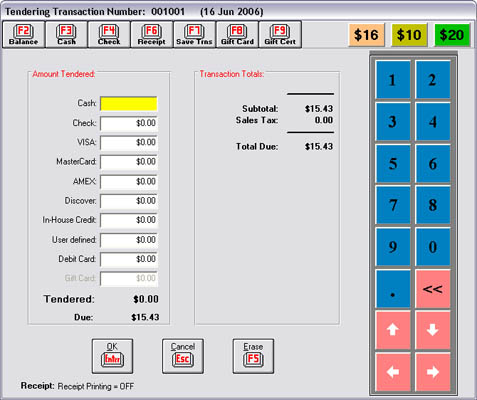
Task: Tap the up arrow keypad button
Action: coord(393,330)
